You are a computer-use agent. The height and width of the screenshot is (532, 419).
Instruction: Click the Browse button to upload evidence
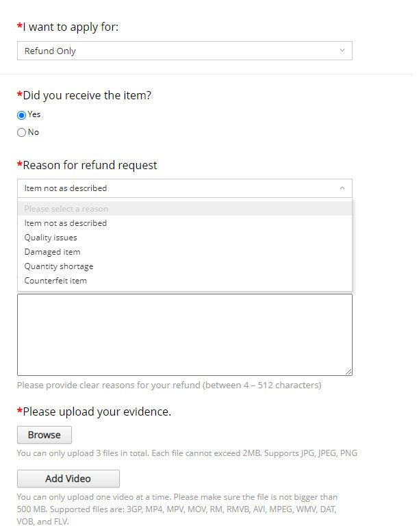pos(45,435)
